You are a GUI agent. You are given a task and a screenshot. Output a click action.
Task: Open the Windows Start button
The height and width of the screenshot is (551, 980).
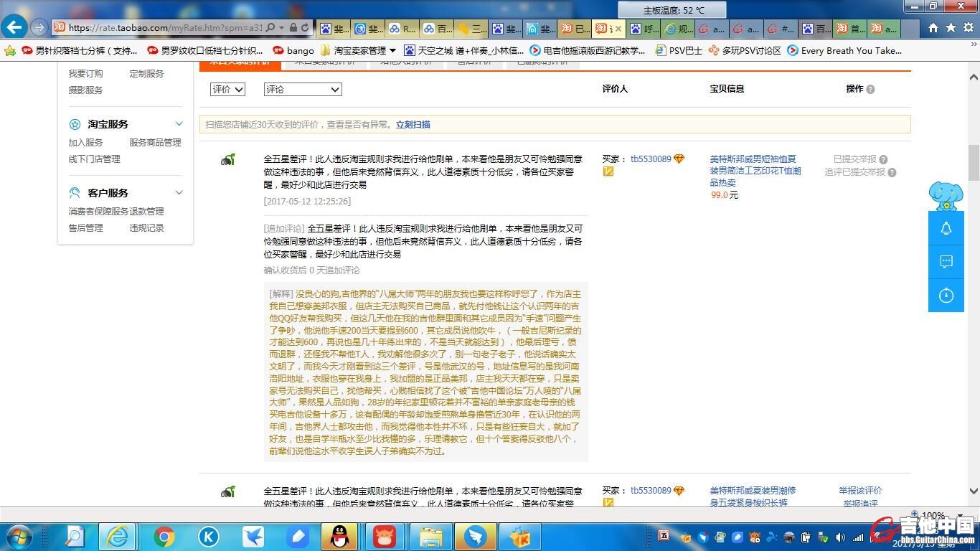pyautogui.click(x=19, y=536)
